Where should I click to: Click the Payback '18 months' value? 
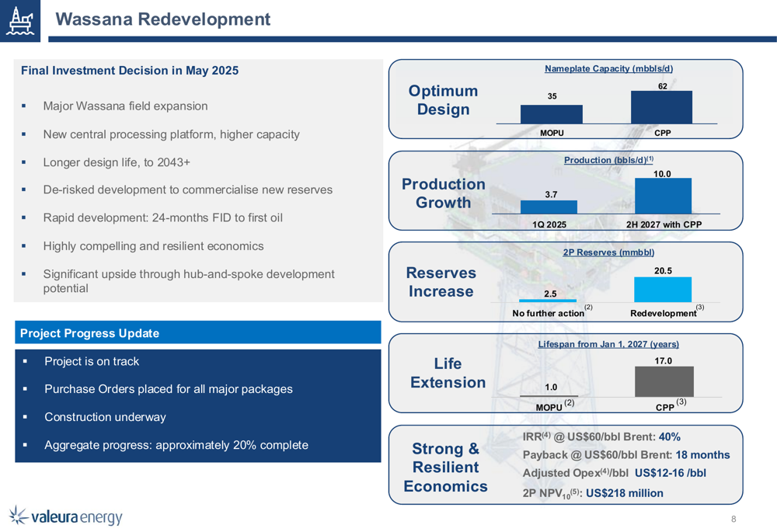[702, 455]
